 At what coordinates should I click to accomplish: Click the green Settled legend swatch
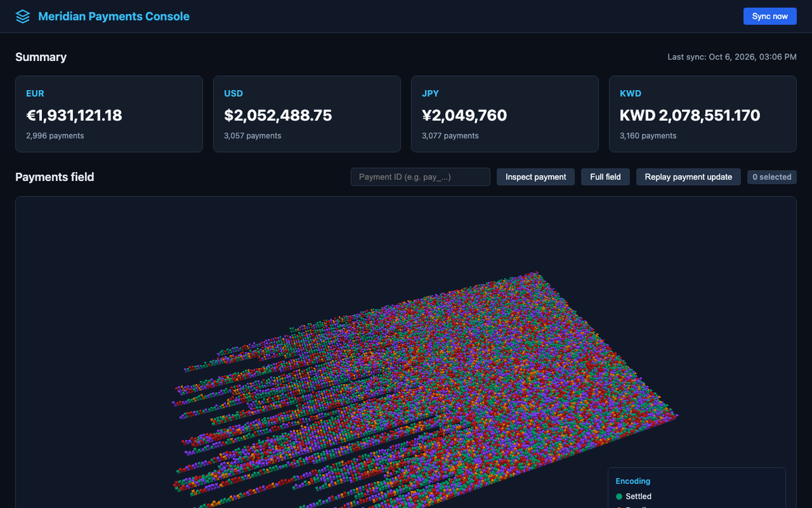point(619,496)
